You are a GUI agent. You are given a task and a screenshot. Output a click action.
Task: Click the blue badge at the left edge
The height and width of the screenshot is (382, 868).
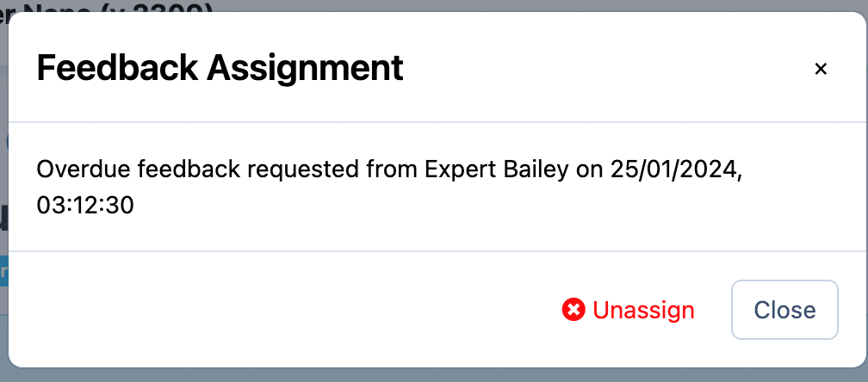point(3,271)
